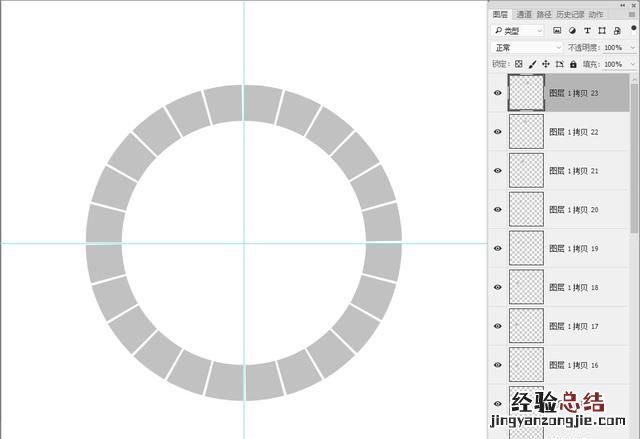Hide layer 图层 1 拷贝 16

[x=498, y=365]
